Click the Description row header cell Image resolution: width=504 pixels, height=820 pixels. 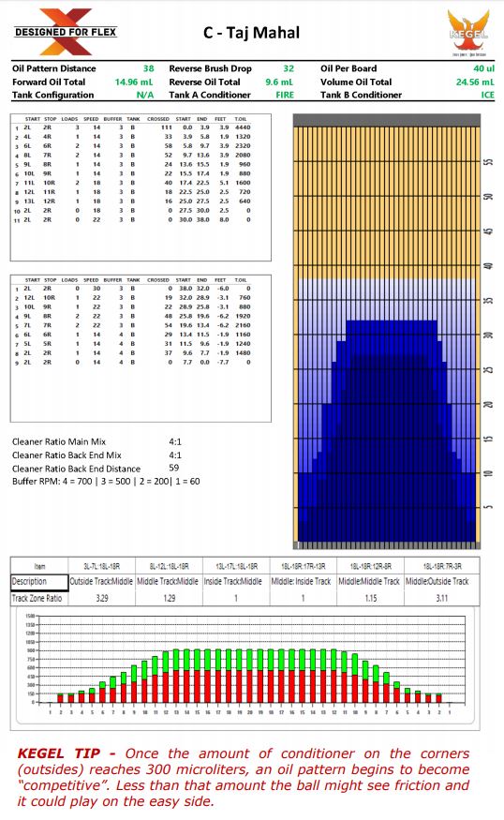[x=39, y=582]
